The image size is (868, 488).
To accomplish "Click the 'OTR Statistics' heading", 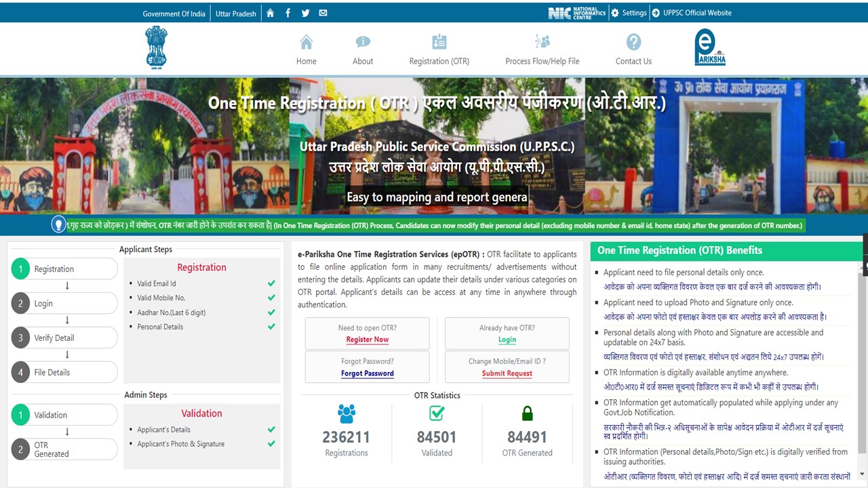I will 437,395.
